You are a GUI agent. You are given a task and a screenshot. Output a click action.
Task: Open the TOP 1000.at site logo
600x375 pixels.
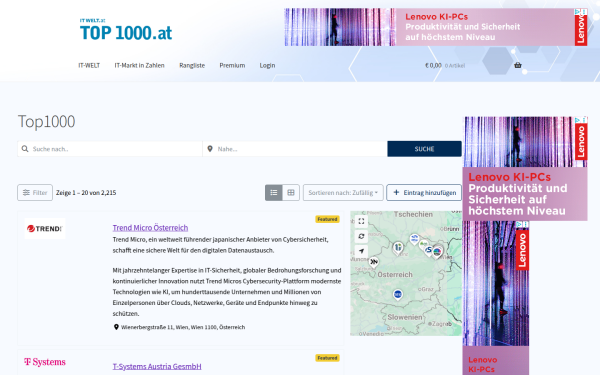pos(126,29)
